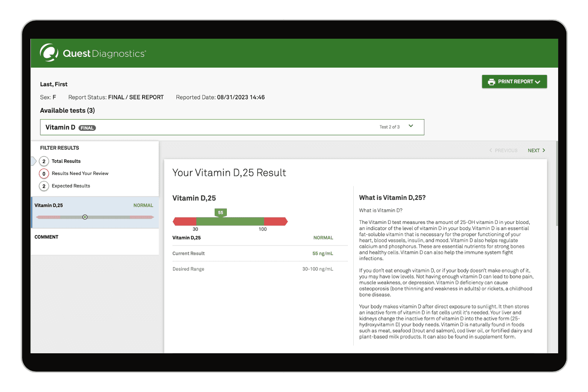Filter by Results Need Your Review
The width and height of the screenshot is (588, 392).
(x=80, y=173)
